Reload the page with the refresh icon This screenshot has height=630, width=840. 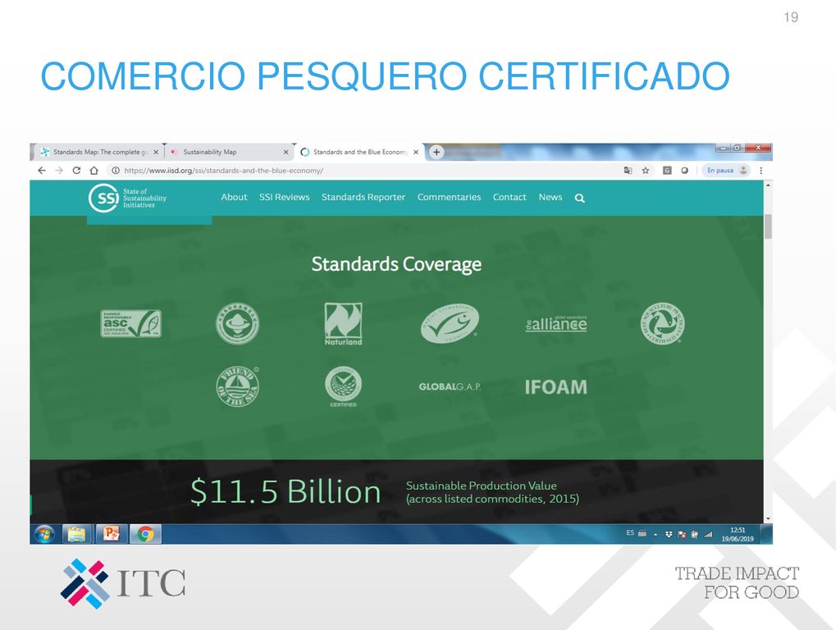pyautogui.click(x=76, y=171)
